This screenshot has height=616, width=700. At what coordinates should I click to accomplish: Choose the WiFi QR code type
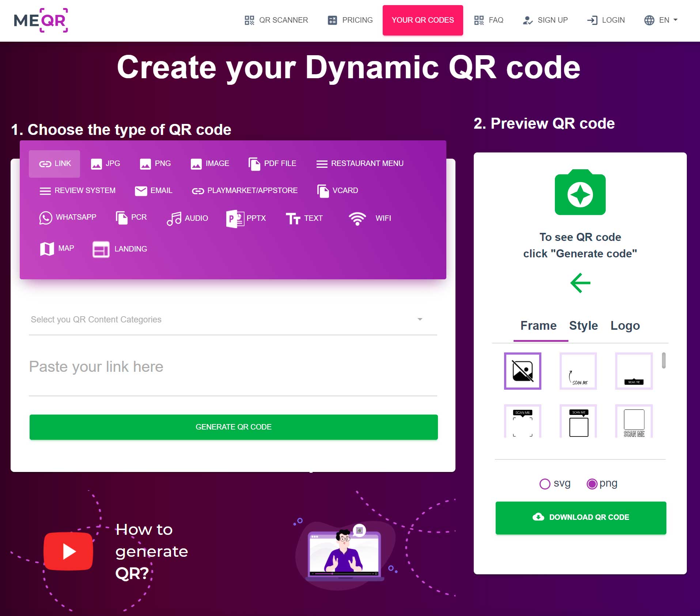[370, 218]
